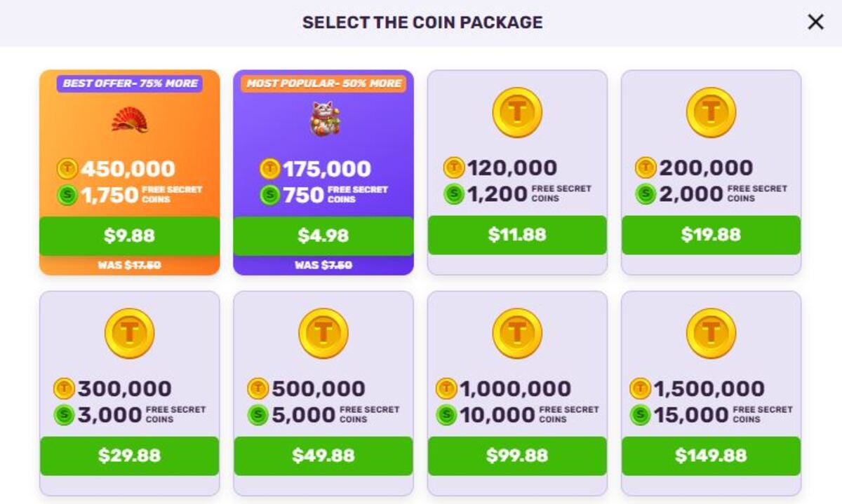Buy the 450,000 coin package for $9.88

129,236
